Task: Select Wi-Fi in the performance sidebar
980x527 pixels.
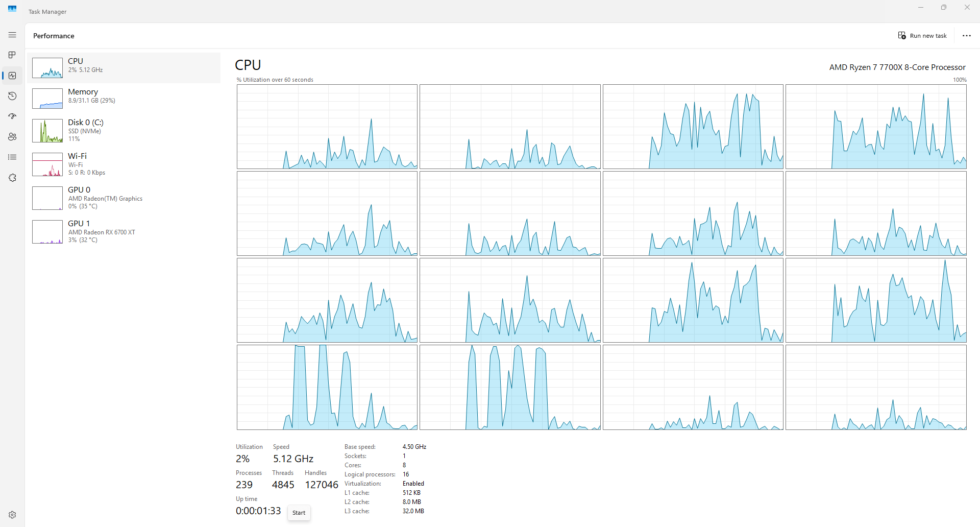Action: point(124,164)
